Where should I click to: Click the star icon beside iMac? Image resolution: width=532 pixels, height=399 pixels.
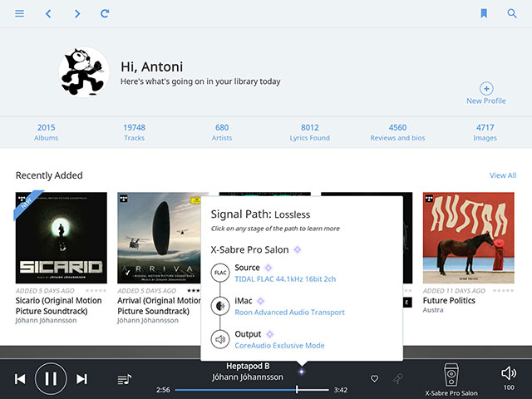tap(260, 301)
